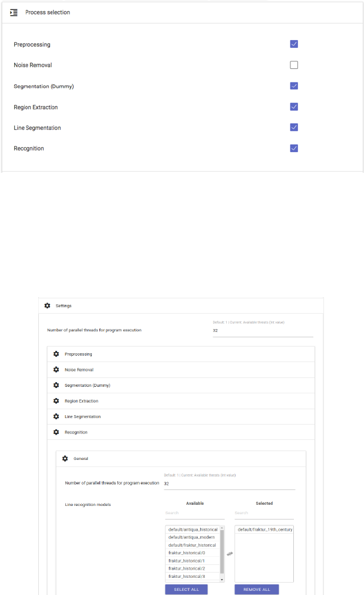Select default/fraktur_19th_century in the Selected list
Viewport: 364px width, 595px height.
coord(264,530)
